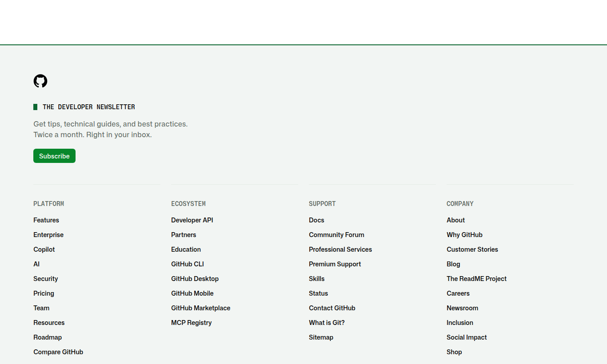The height and width of the screenshot is (364, 607).
Task: Open the GitHub Marketplace link
Action: pos(200,308)
